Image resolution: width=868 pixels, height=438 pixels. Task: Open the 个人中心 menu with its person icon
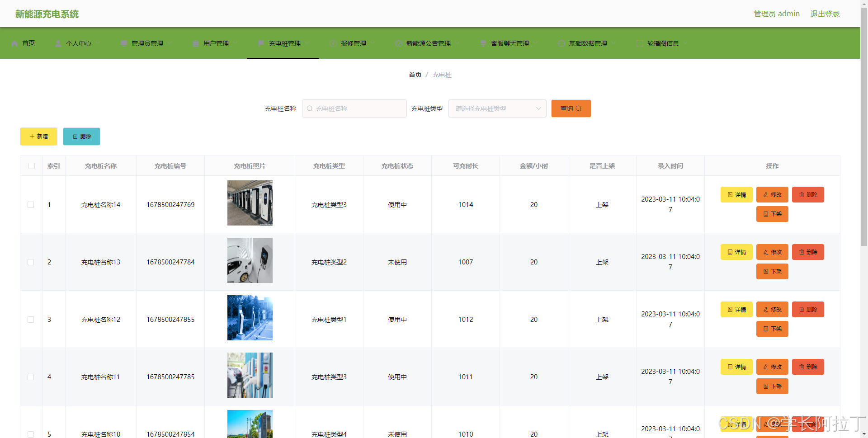[x=58, y=43]
